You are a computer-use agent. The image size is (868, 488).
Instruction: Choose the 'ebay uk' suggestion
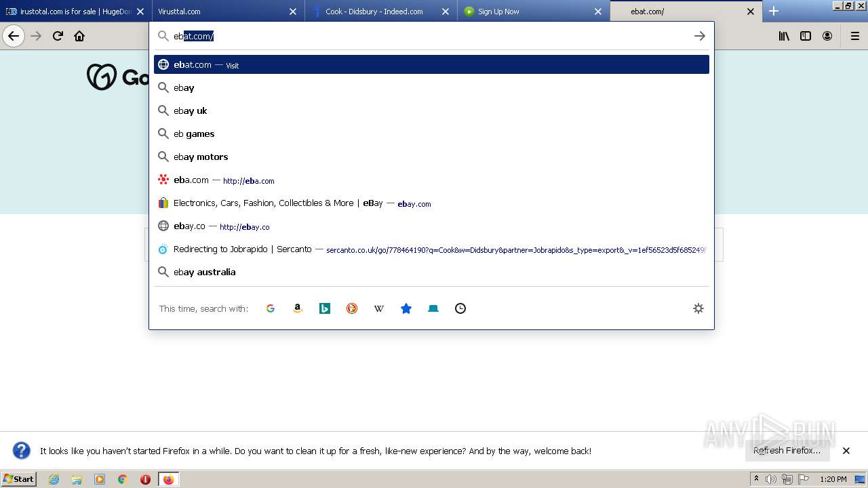[x=431, y=110]
